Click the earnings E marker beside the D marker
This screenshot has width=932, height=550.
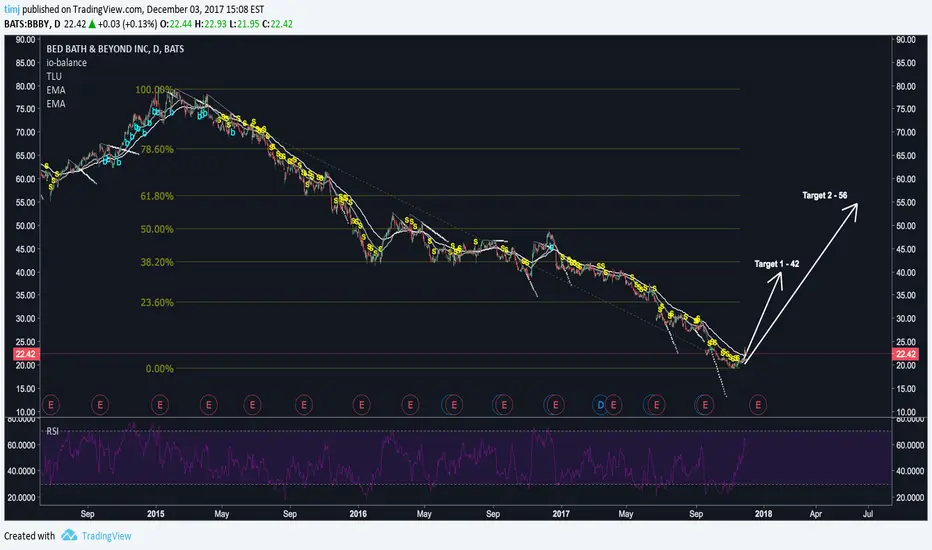613,406
